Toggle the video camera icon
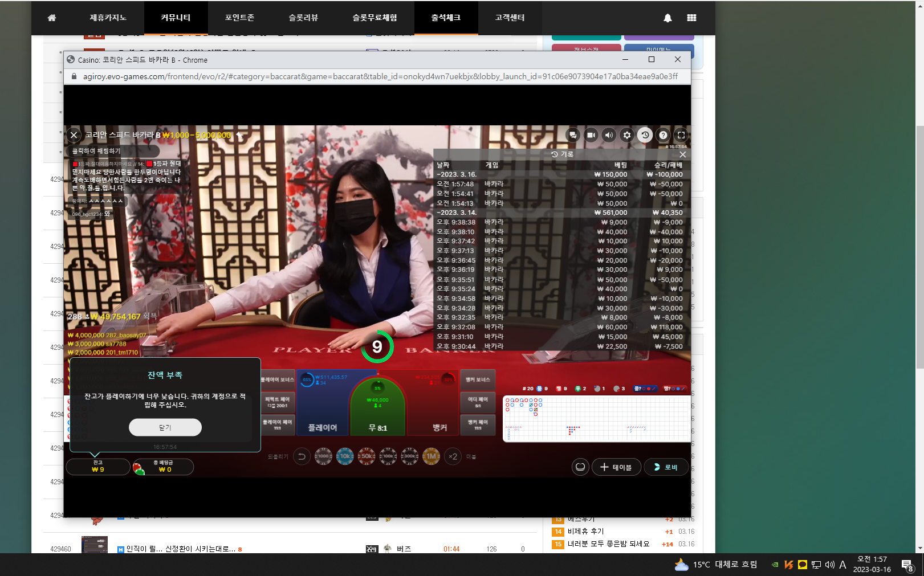This screenshot has height=576, width=924. pos(591,135)
